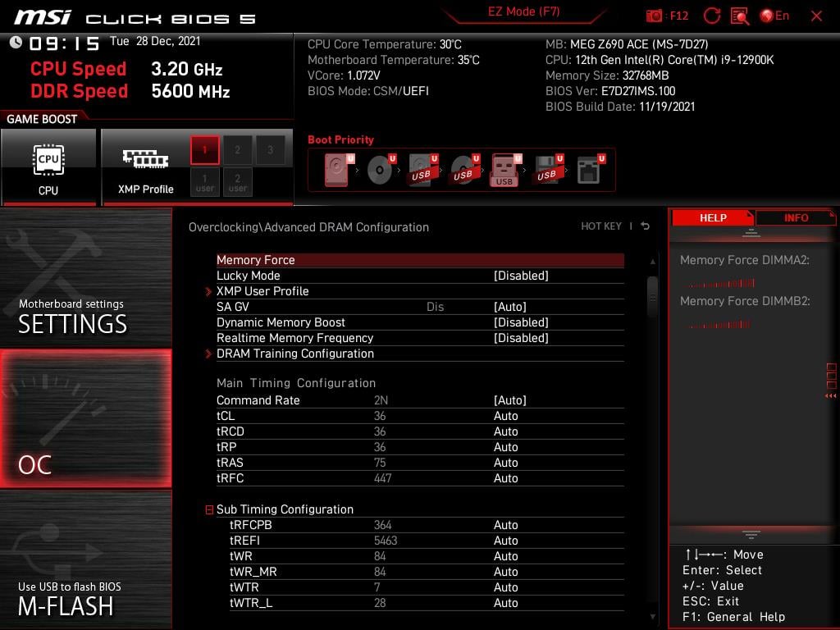Screen dimensions: 840x630
Task: Switch to the INFO tab
Action: (x=796, y=218)
